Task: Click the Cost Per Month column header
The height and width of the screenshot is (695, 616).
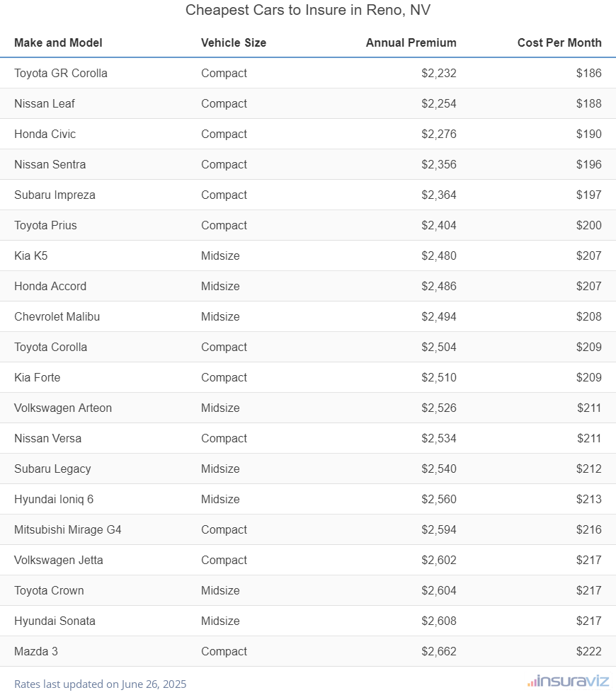Action: point(559,42)
